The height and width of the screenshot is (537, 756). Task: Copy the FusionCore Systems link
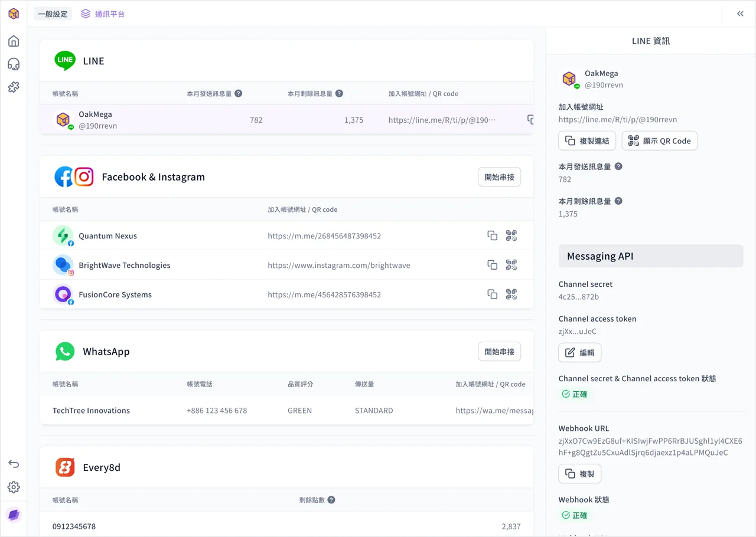[x=492, y=294]
